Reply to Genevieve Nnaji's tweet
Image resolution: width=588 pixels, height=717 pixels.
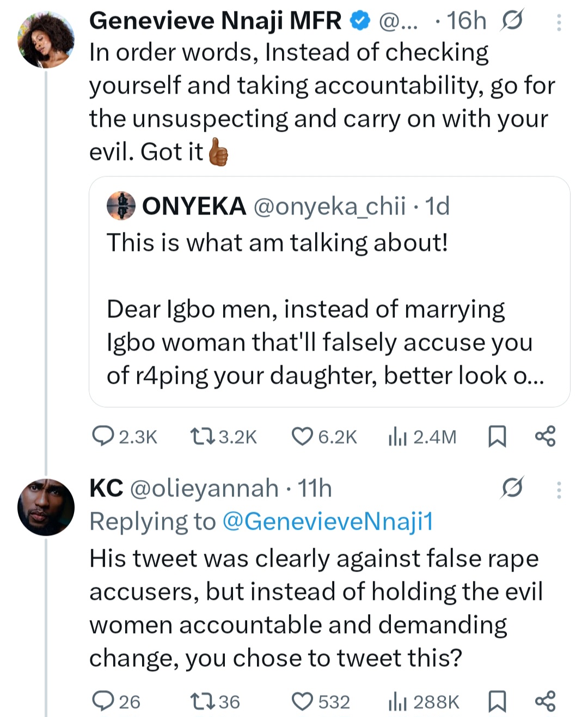(103, 437)
